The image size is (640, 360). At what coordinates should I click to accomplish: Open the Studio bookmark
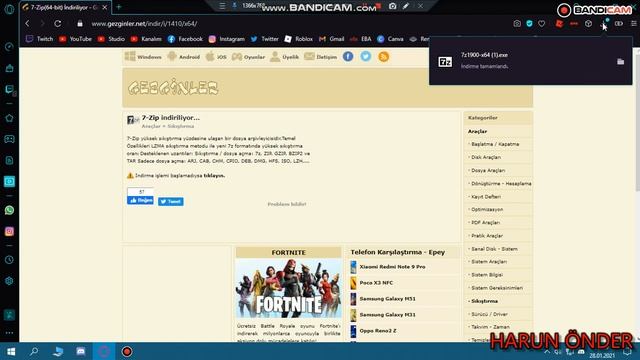(111, 39)
